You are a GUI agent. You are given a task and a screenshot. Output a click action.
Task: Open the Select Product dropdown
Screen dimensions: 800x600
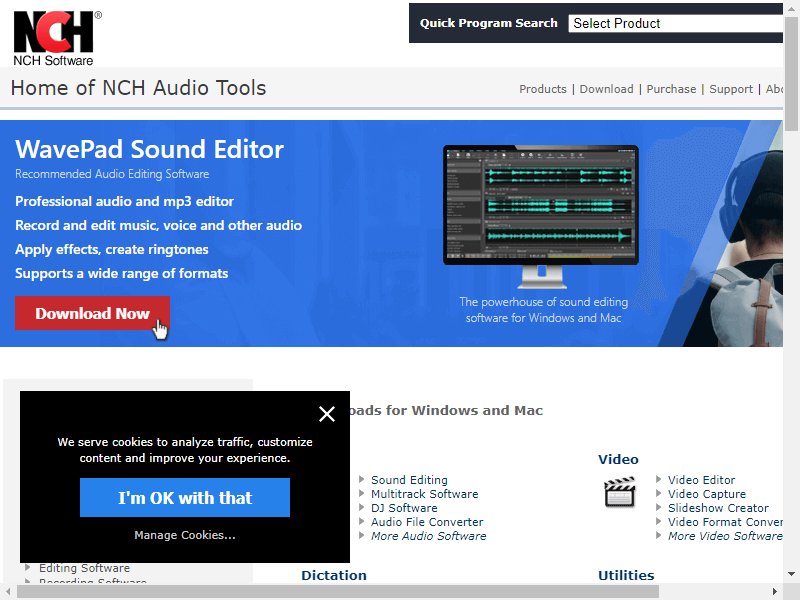tap(676, 23)
